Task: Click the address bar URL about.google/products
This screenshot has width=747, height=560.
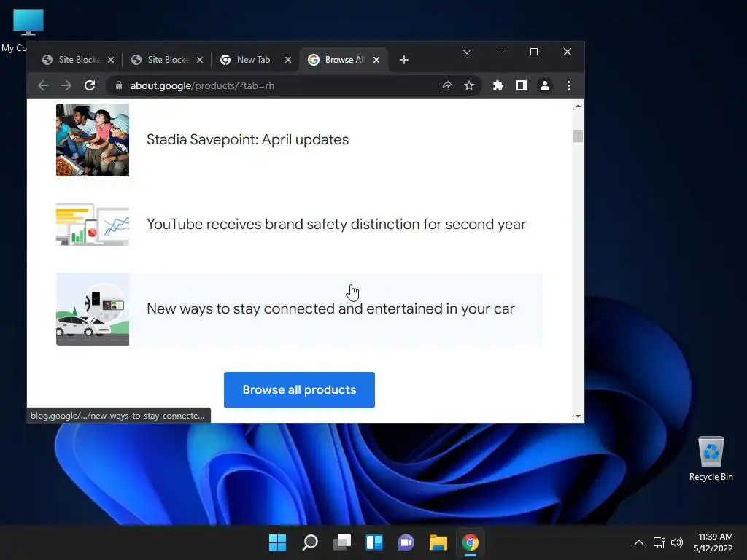Action: [x=203, y=86]
